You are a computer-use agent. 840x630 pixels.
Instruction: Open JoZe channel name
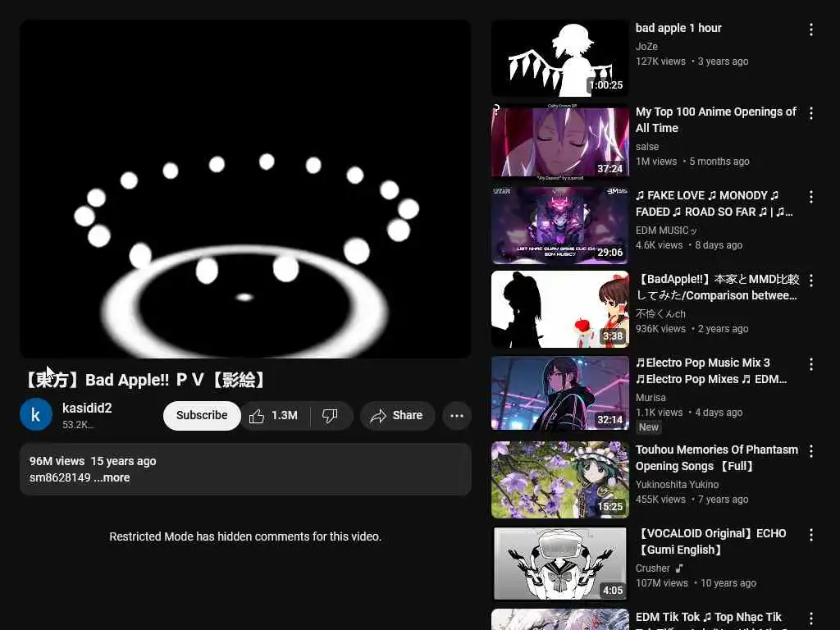coord(646,47)
